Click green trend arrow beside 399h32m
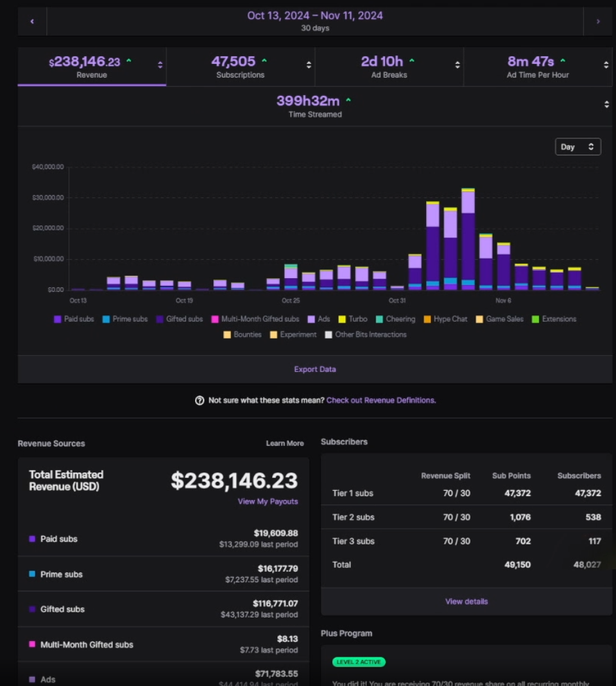 point(348,100)
